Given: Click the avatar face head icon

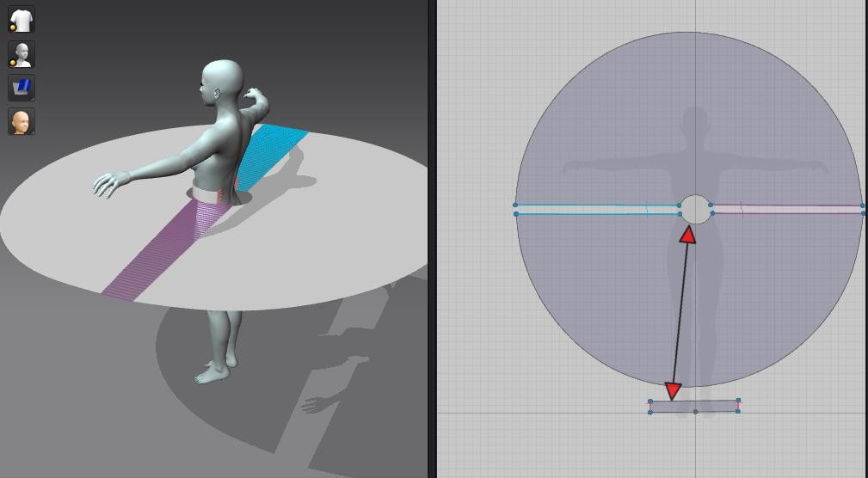Looking at the screenshot, I should click(x=22, y=122).
